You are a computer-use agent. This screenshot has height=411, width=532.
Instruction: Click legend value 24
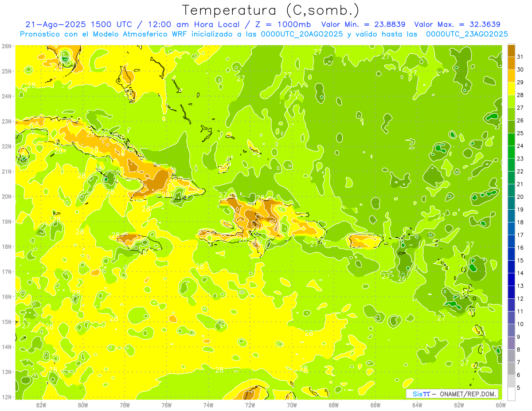point(520,146)
